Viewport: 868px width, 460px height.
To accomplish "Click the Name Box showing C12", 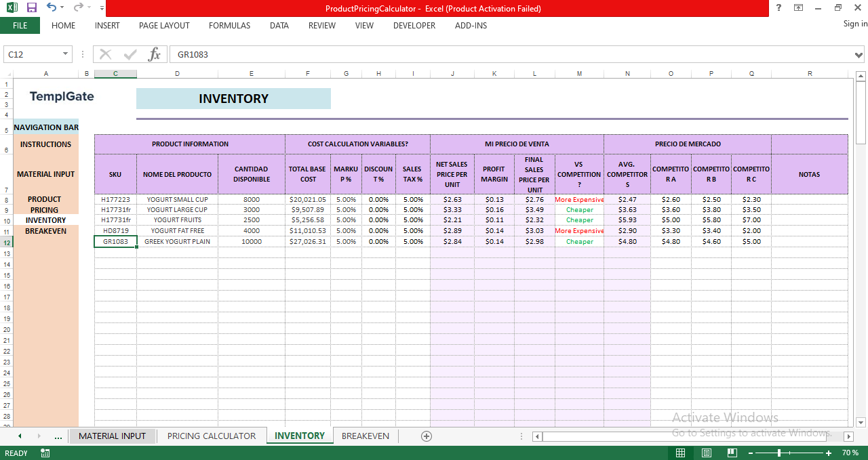I will tap(33, 54).
